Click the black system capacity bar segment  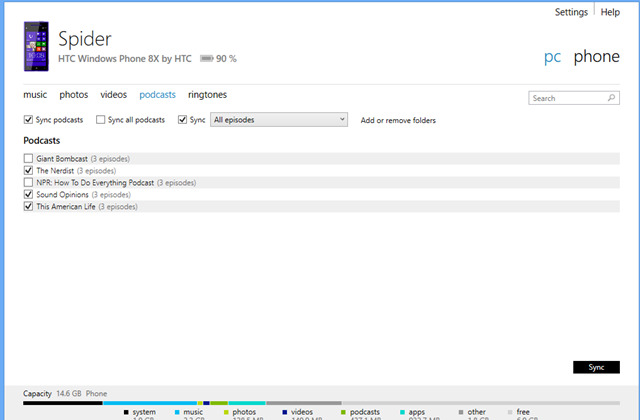[x=63, y=403]
